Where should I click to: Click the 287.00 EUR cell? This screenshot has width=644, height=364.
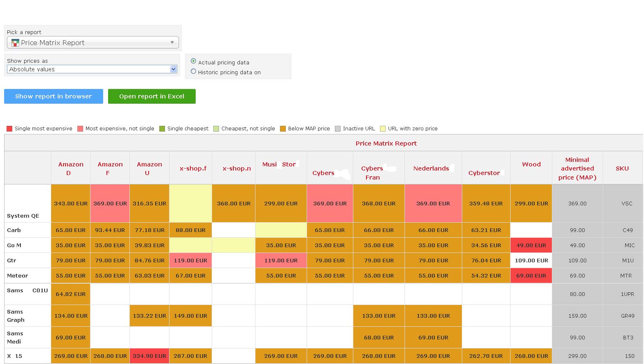coord(190,356)
